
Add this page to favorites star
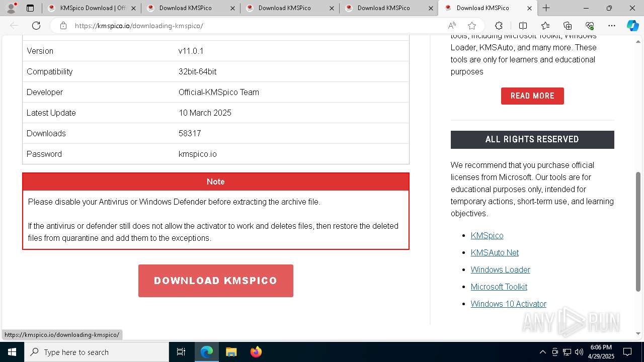click(471, 26)
